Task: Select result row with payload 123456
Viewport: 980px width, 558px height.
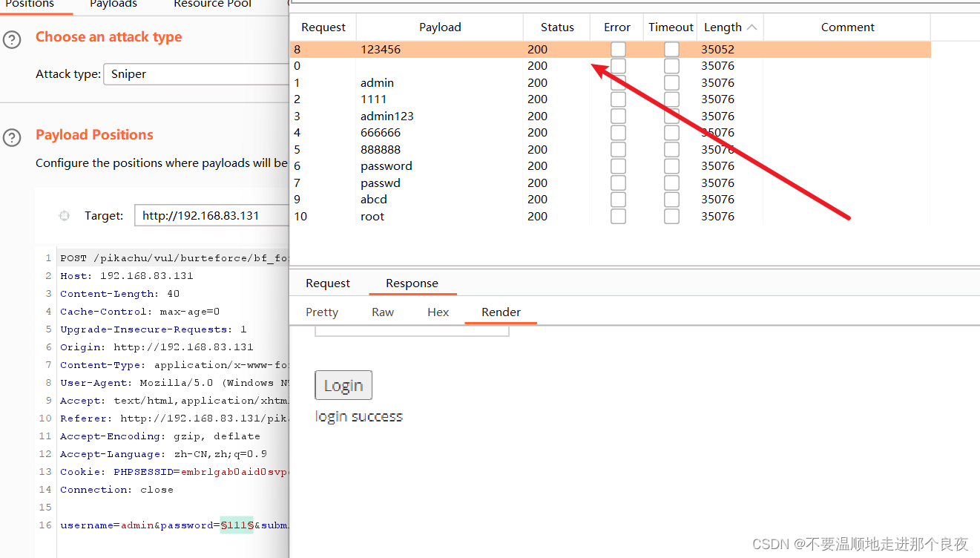Action: point(610,50)
